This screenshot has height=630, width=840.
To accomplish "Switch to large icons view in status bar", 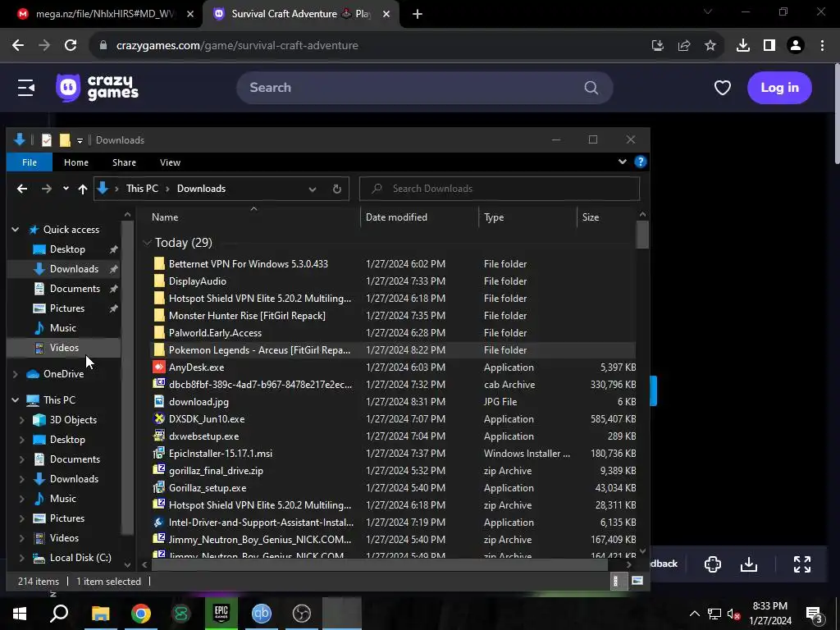I will pos(637,582).
